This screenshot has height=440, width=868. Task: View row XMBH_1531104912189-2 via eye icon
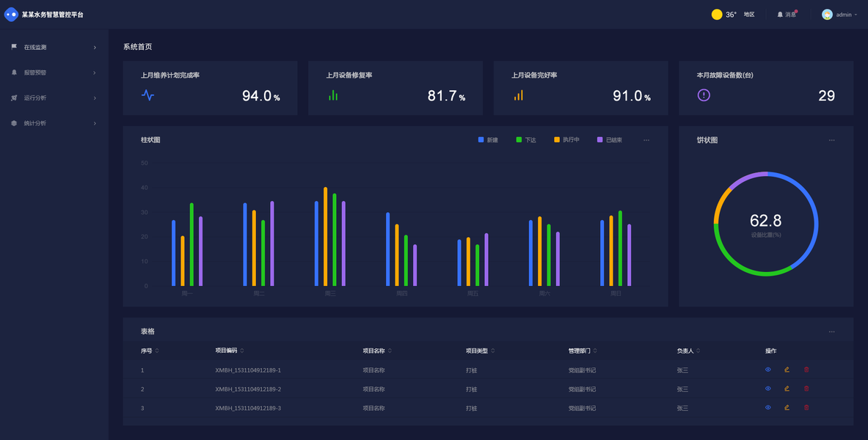pyautogui.click(x=767, y=389)
